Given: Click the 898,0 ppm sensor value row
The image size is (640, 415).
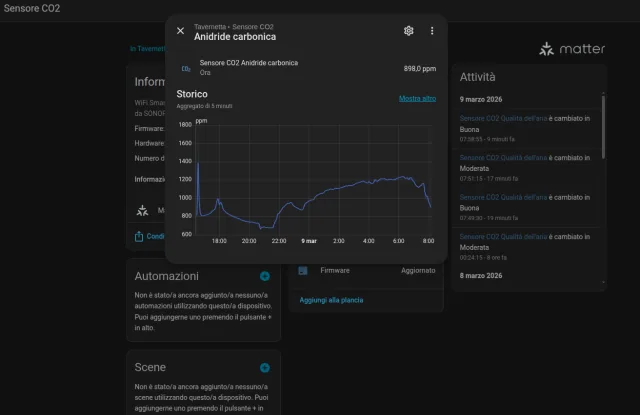Looking at the screenshot, I should [308, 68].
